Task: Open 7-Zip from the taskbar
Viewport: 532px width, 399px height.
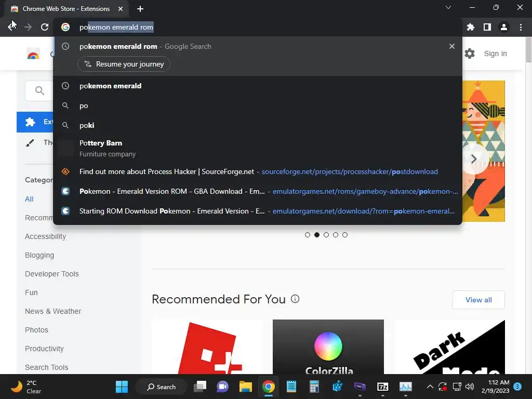Action: click(x=383, y=387)
